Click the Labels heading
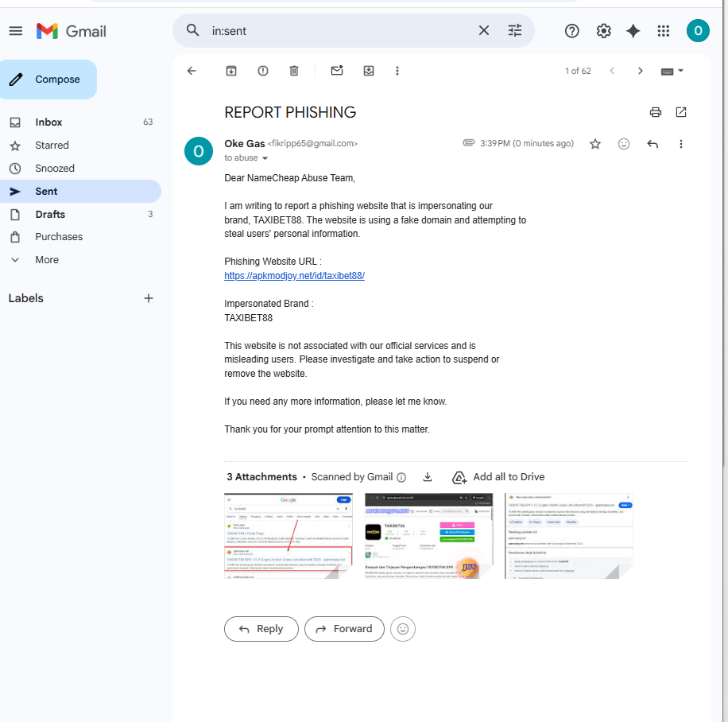This screenshot has height=722, width=728. click(x=26, y=298)
